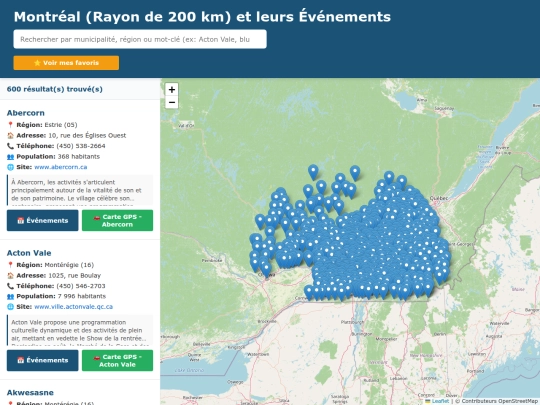
Task: Click the car icon on Carte GPS - Abercorn
Action: tap(97, 217)
